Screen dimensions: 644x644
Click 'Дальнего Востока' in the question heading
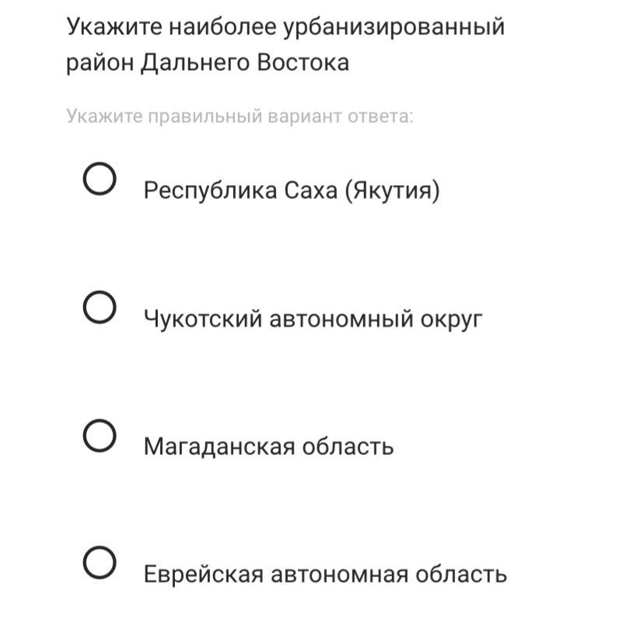tap(245, 63)
